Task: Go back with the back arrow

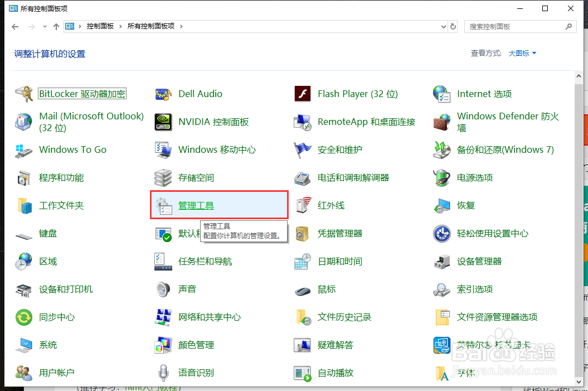Action: [x=15, y=27]
